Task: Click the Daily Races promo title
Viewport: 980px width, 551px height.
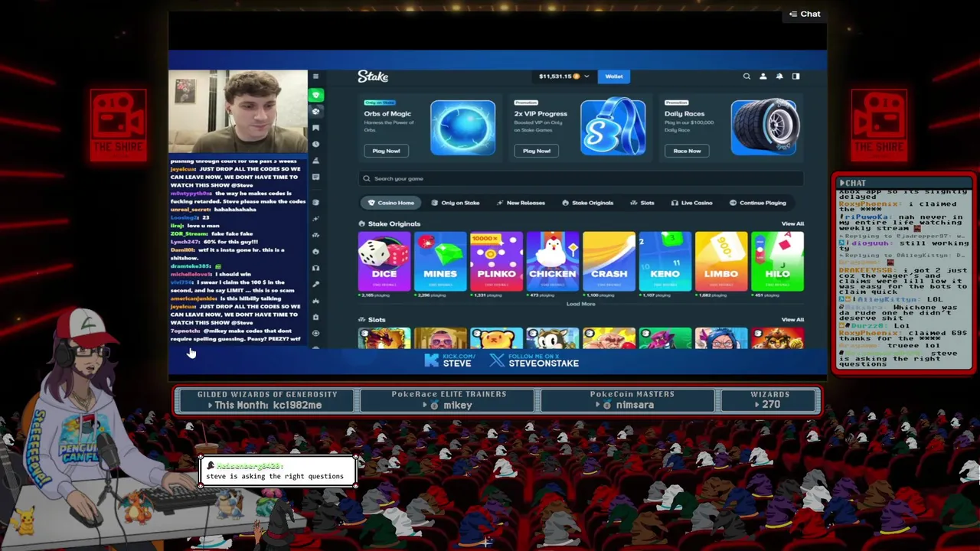Action: (684, 114)
